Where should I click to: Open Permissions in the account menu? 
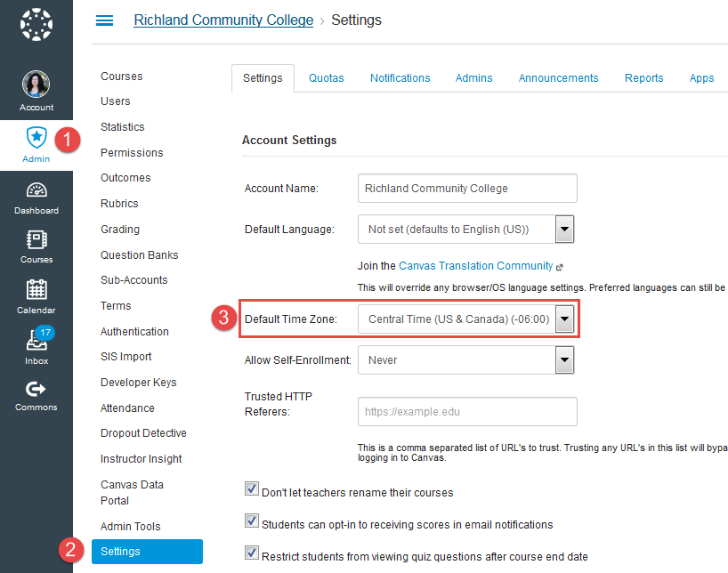pos(132,153)
